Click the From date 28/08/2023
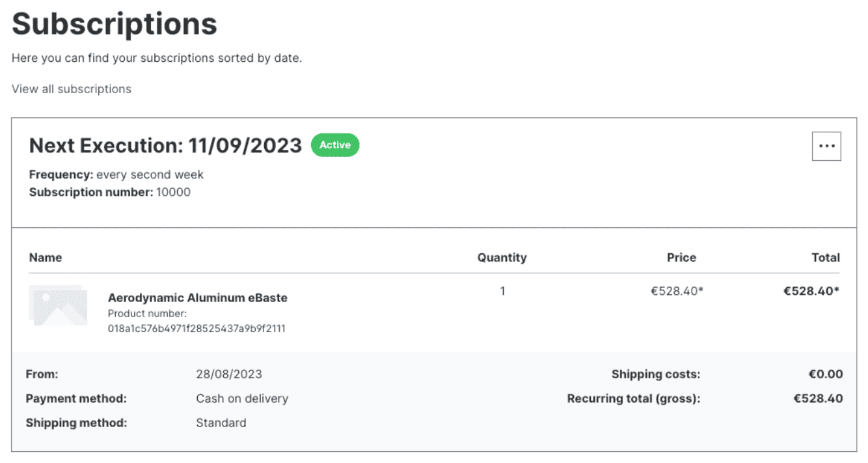 coord(229,374)
